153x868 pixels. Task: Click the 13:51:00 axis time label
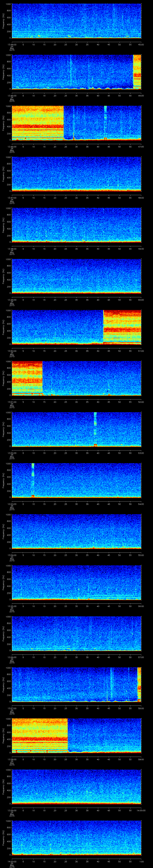pyautogui.click(x=12, y=402)
